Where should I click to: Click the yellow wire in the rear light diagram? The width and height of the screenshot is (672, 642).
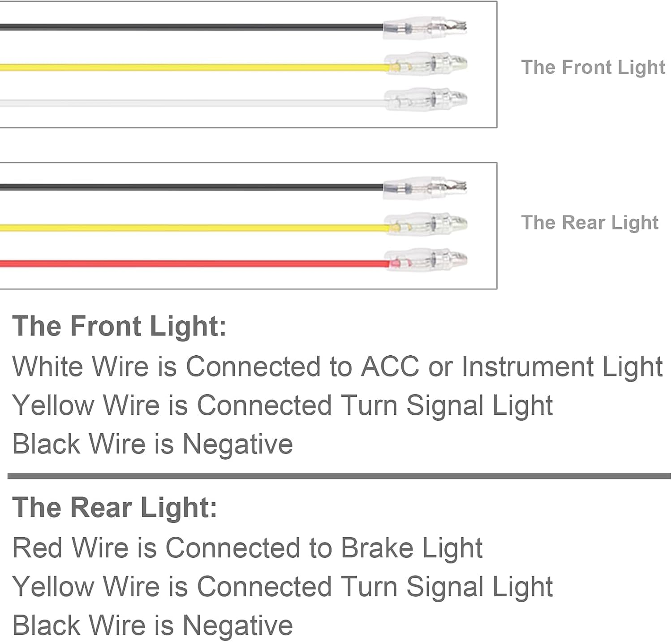tap(193, 228)
